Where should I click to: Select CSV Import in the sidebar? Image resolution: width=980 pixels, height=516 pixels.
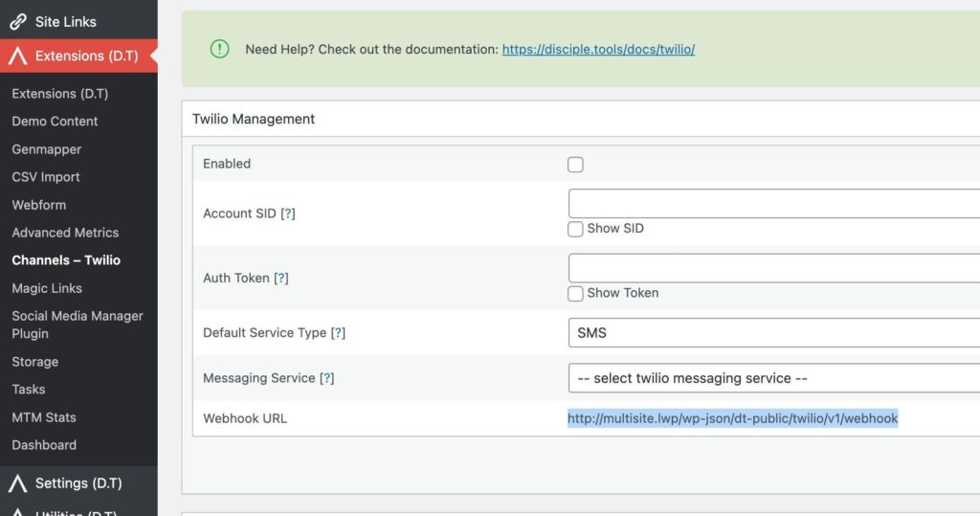point(46,177)
